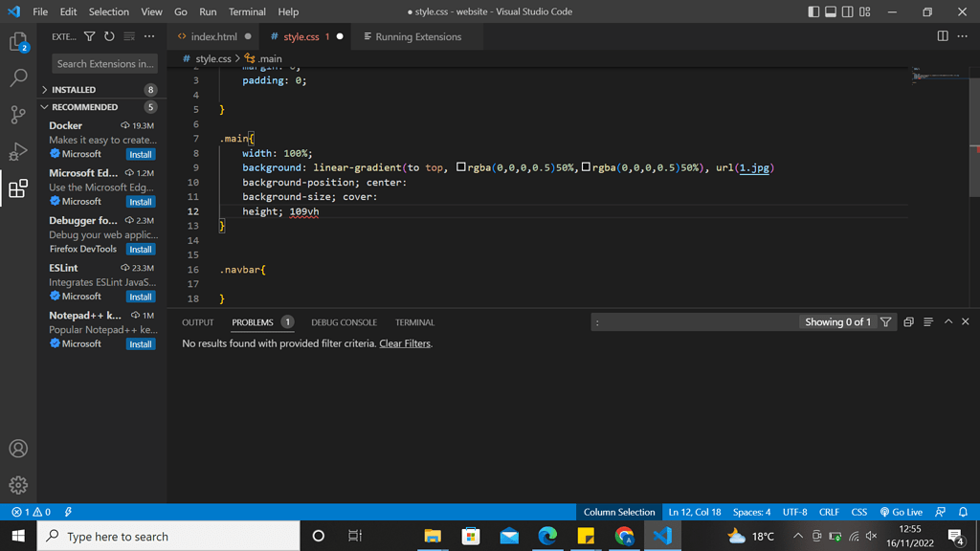Open the Manage settings gear
980x551 pixels.
point(18,485)
